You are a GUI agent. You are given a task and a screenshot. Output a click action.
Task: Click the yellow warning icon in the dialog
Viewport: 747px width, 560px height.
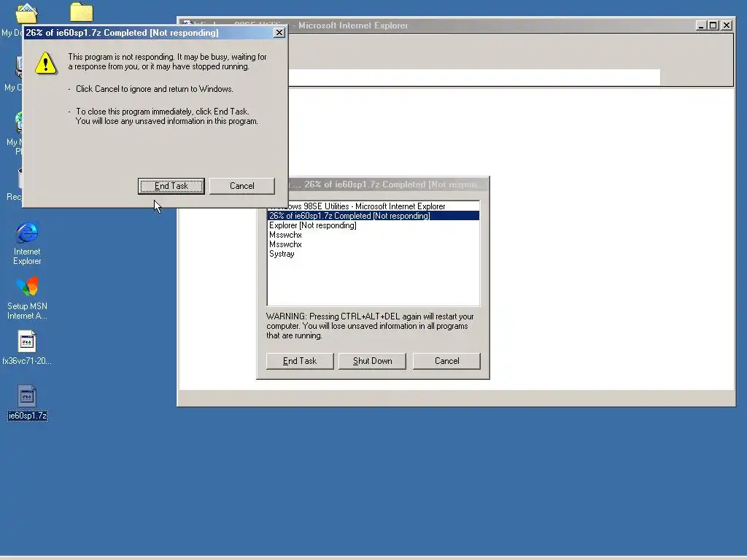[46, 63]
